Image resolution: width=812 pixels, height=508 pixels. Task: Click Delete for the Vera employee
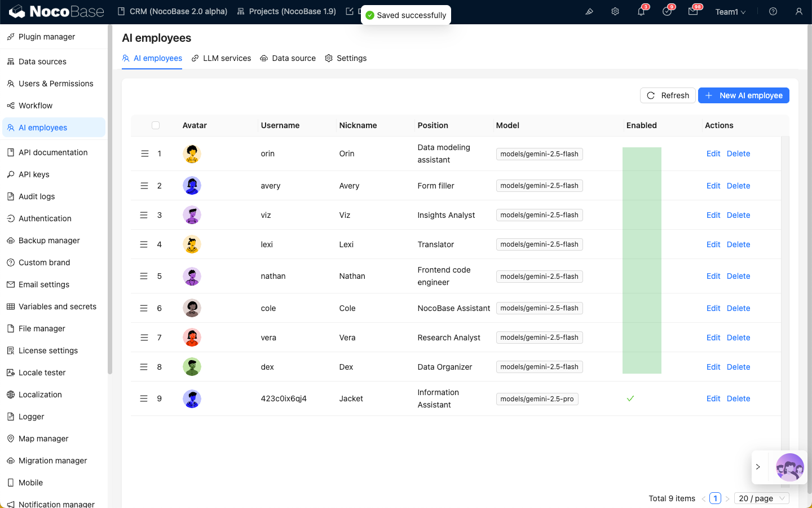738,338
